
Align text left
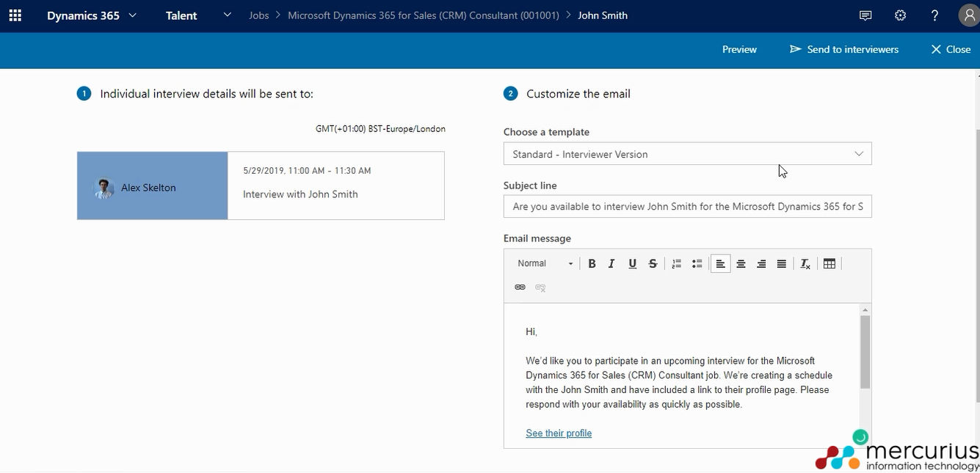[721, 264]
